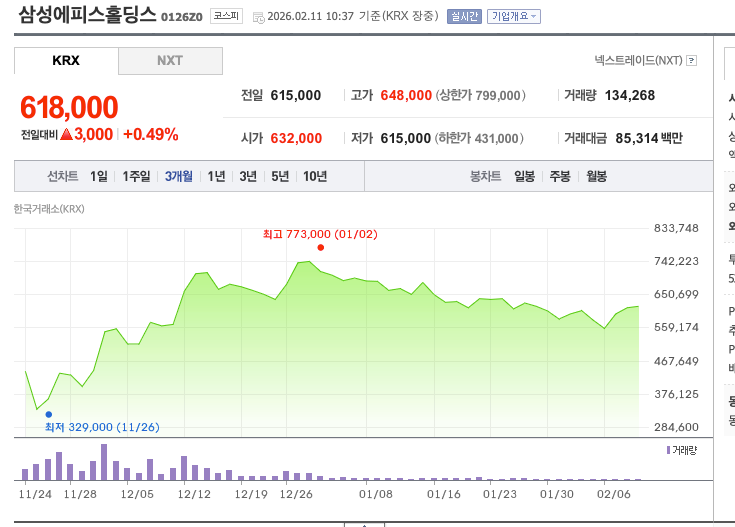
Task: Select the 1일 line chart period
Action: (x=99, y=176)
